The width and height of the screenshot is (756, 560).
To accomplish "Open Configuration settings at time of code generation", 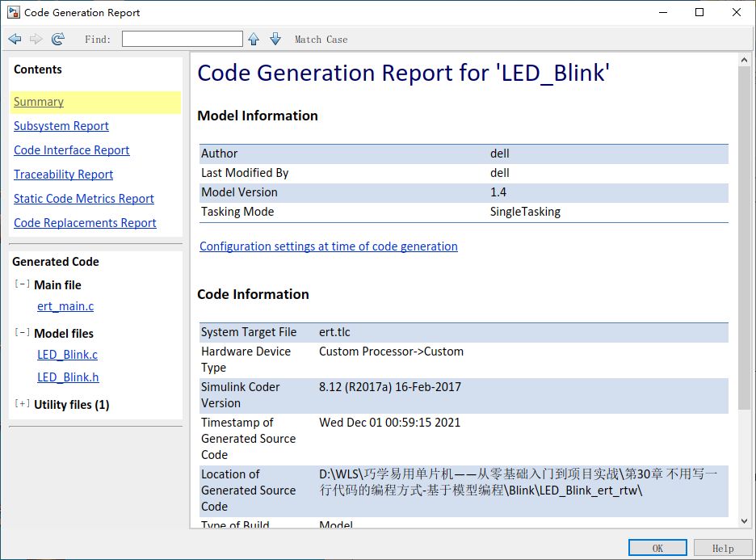I will tap(329, 246).
